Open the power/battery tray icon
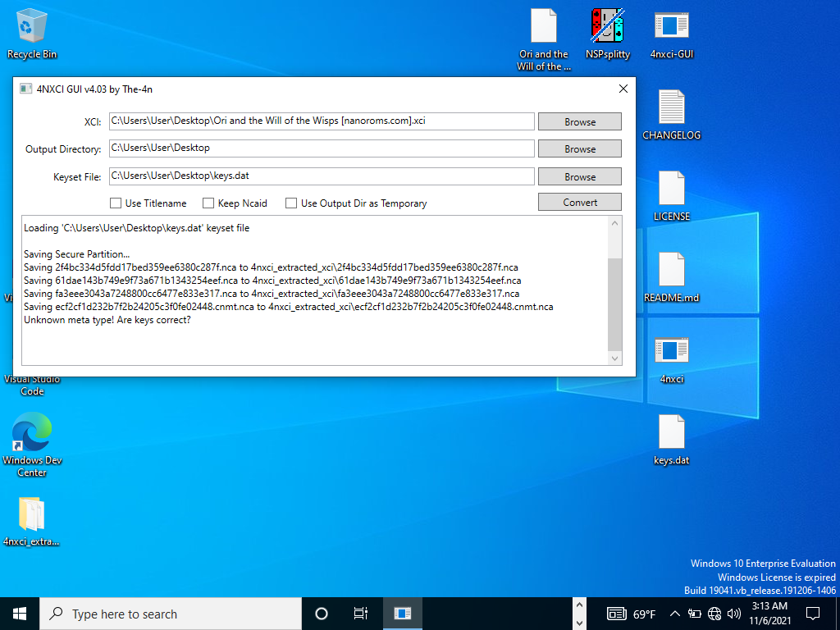This screenshot has height=630, width=840. (x=694, y=614)
